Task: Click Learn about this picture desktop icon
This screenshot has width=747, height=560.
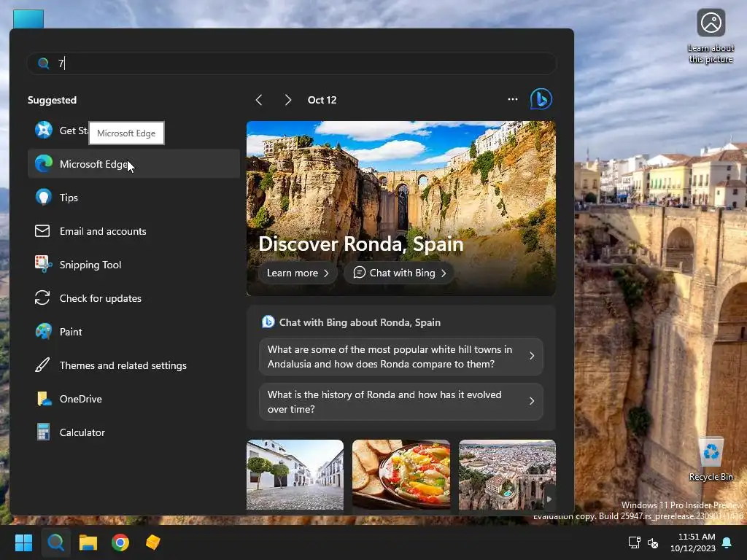Action: [711, 36]
